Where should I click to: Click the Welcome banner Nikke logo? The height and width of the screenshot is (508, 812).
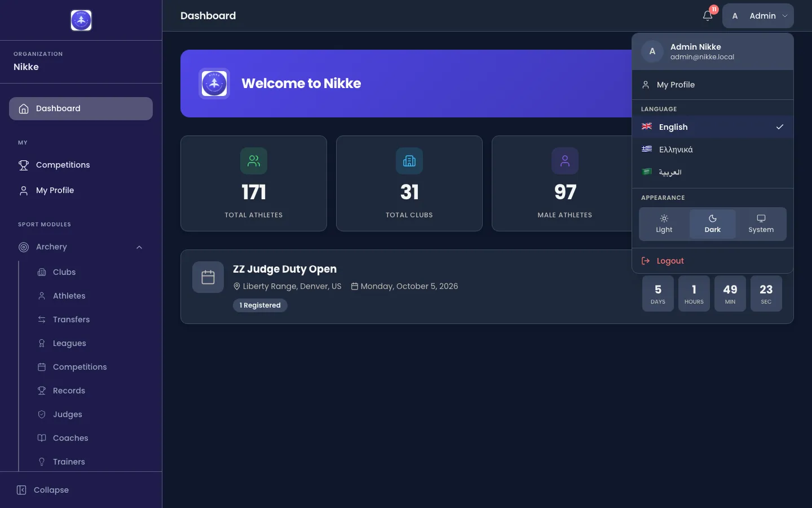214,84
